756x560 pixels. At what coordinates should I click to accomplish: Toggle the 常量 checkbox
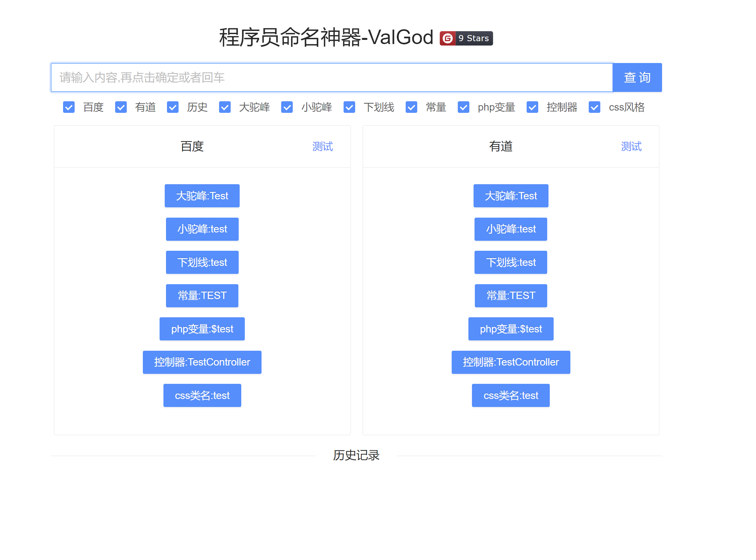coord(411,107)
